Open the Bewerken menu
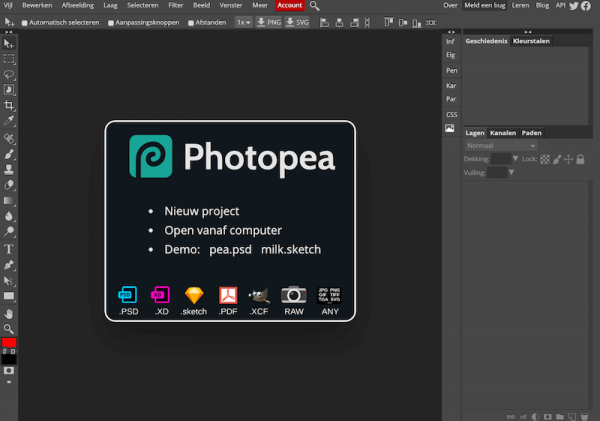 [37, 5]
